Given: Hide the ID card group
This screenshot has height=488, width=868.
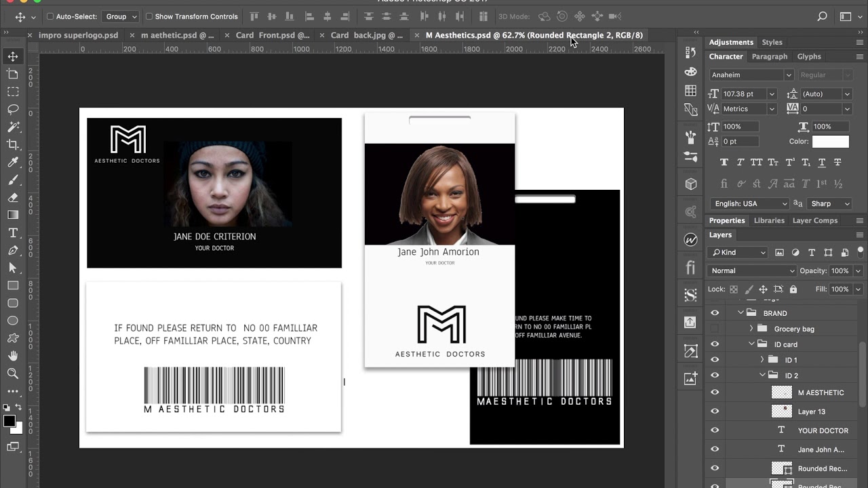Looking at the screenshot, I should [715, 344].
